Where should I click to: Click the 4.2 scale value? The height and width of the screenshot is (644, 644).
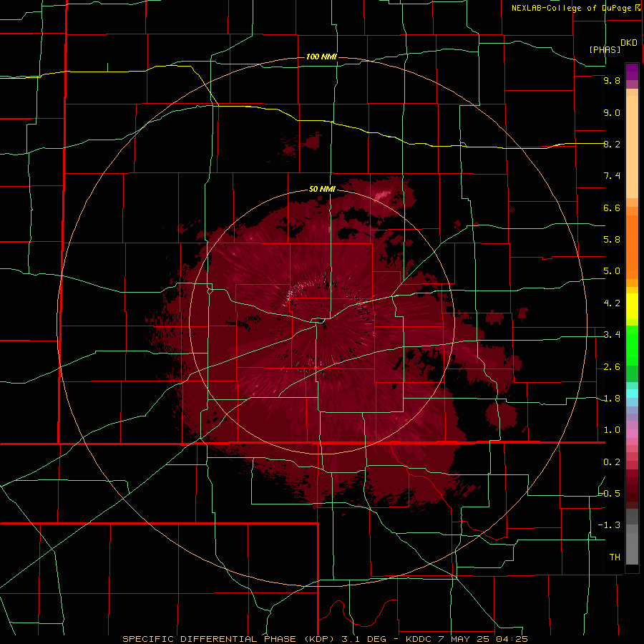point(612,303)
